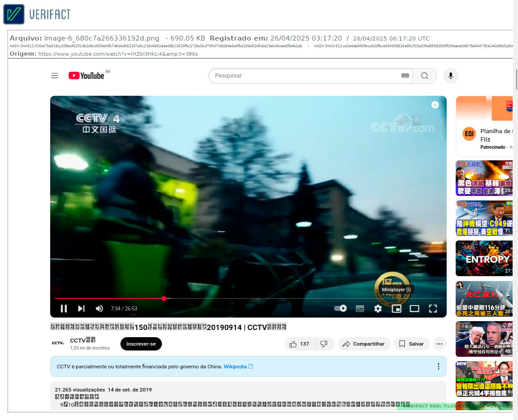Click the video title ending in 20190914
This screenshot has height=420, width=518.
(x=169, y=327)
